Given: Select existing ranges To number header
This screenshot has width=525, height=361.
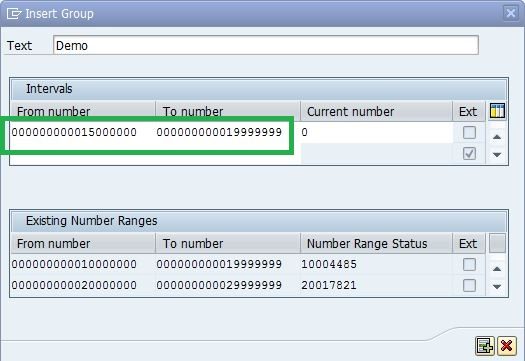Looking at the screenshot, I should [228, 243].
